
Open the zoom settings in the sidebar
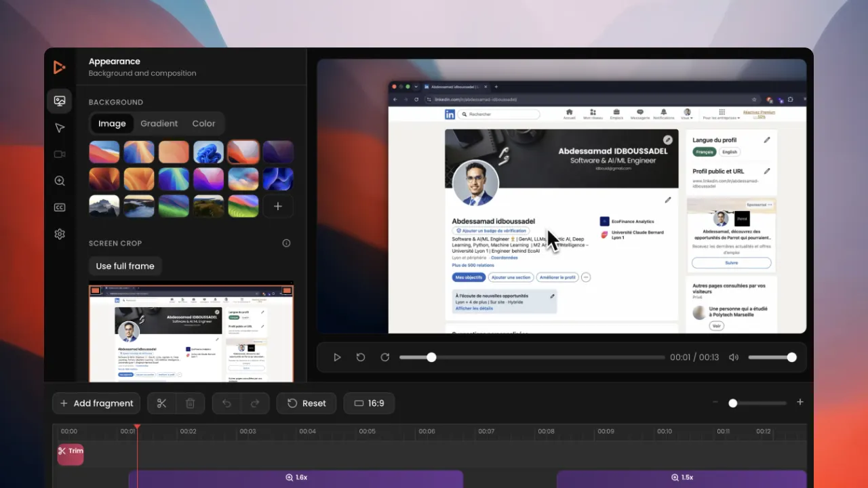(60, 181)
